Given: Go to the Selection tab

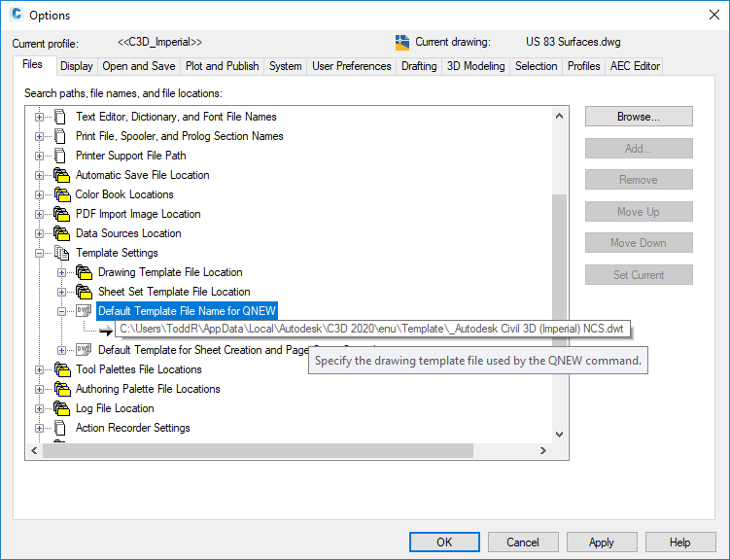Looking at the screenshot, I should coord(536,66).
